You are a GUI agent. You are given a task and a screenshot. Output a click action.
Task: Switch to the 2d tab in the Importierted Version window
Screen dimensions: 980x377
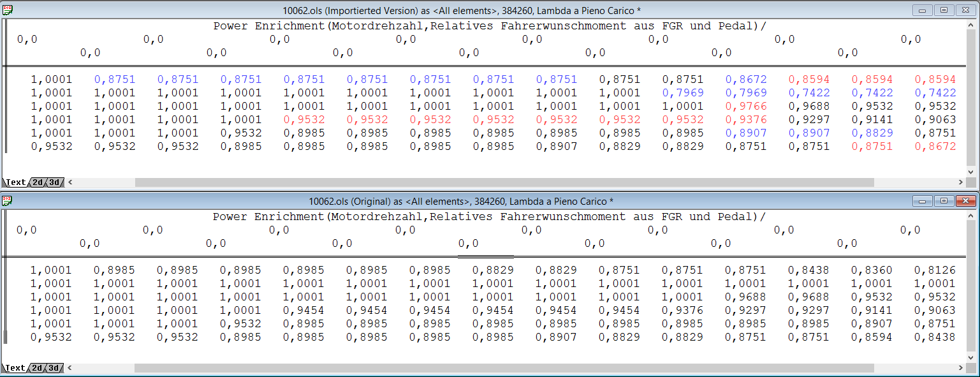[38, 182]
